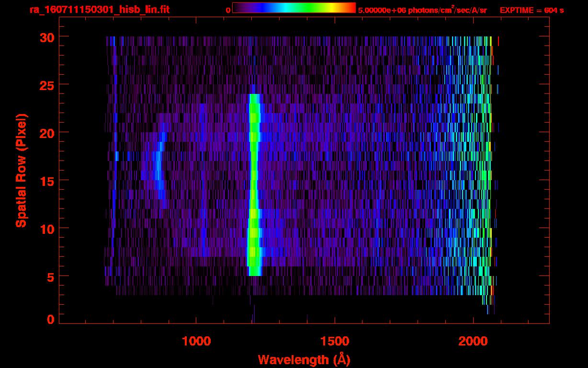The width and height of the screenshot is (588, 368).
Task: Select the 2000 wavelength tick label
Action: (x=473, y=341)
